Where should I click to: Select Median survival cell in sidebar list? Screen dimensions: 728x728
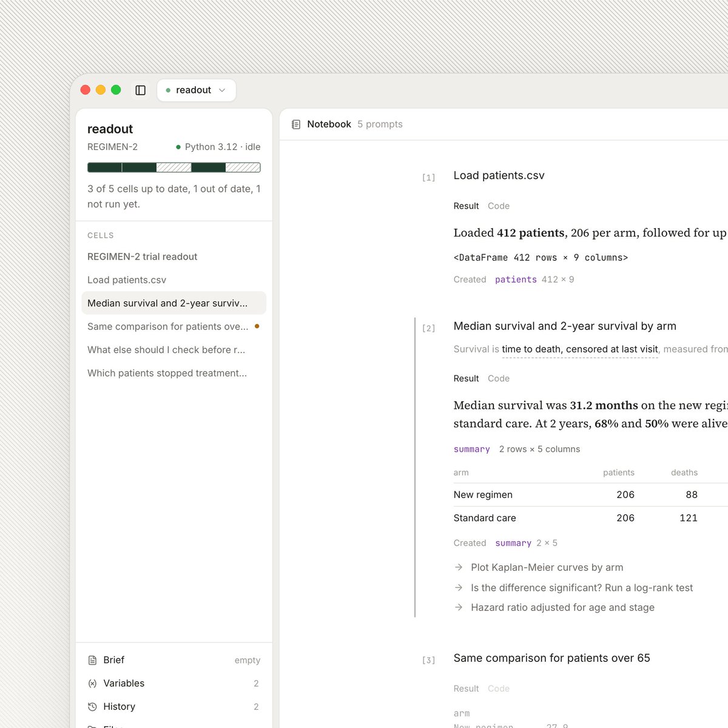(174, 303)
